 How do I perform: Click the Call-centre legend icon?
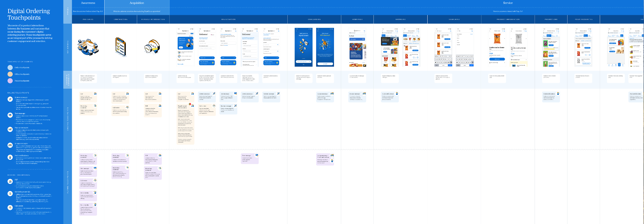(x=10, y=208)
